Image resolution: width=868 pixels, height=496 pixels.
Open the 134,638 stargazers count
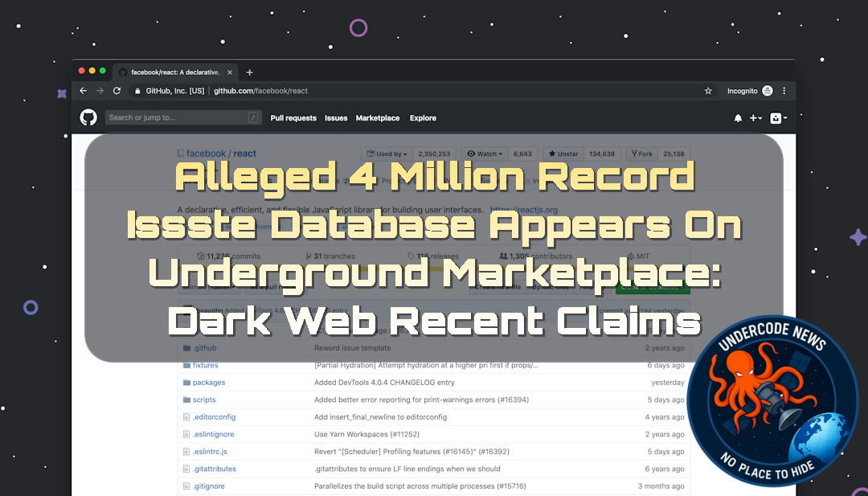coord(602,154)
